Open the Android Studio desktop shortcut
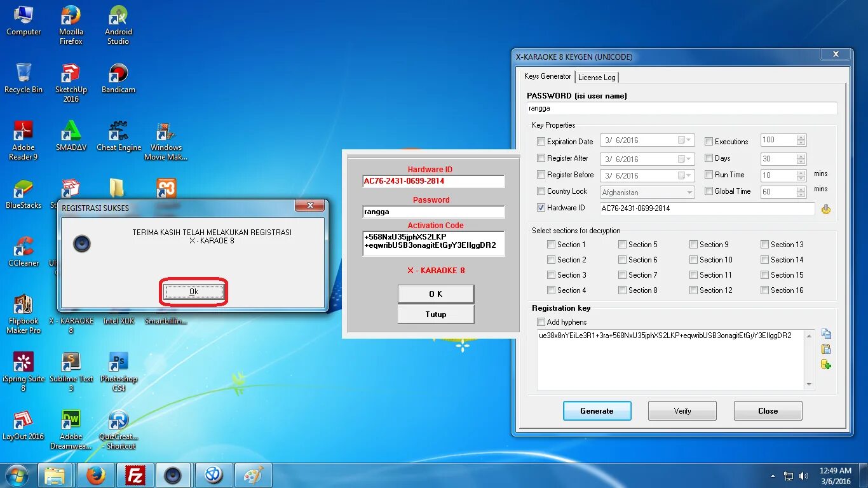868x488 pixels. coord(118,25)
